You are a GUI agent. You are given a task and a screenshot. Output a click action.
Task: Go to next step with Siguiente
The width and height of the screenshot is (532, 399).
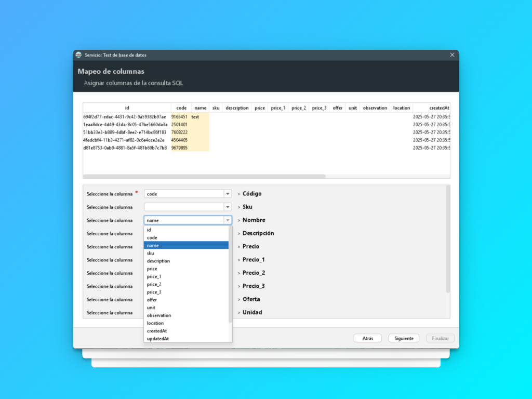coord(404,338)
